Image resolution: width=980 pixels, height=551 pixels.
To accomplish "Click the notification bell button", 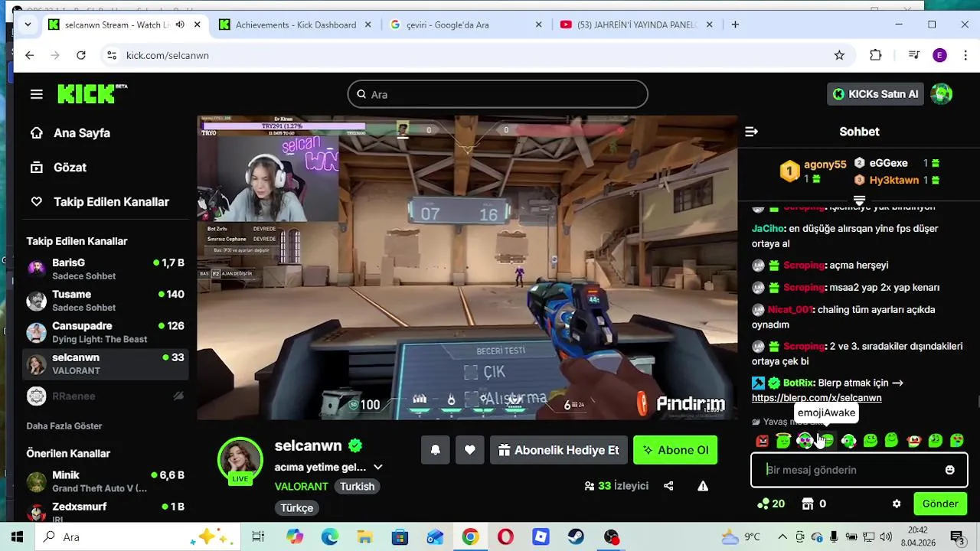I will point(435,450).
